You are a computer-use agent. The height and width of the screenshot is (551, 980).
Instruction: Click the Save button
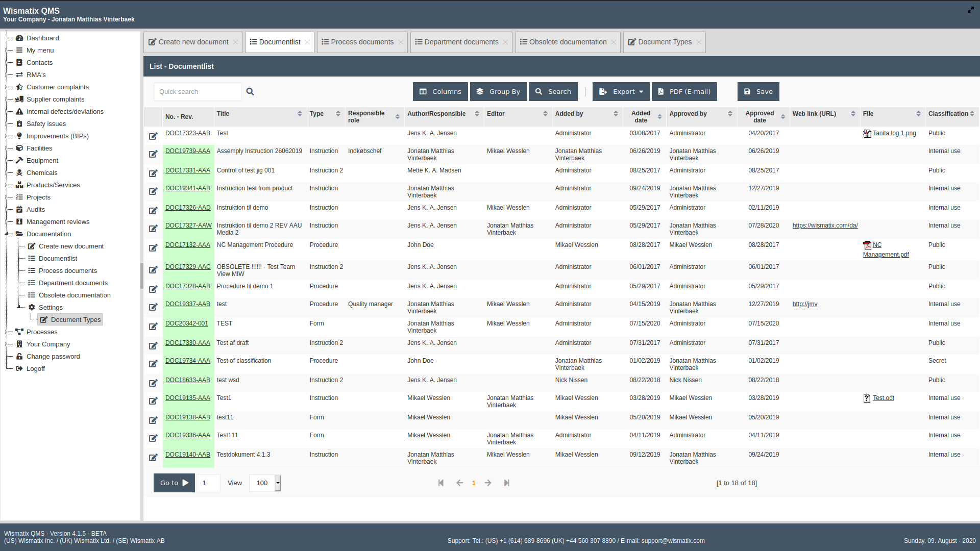pyautogui.click(x=758, y=92)
